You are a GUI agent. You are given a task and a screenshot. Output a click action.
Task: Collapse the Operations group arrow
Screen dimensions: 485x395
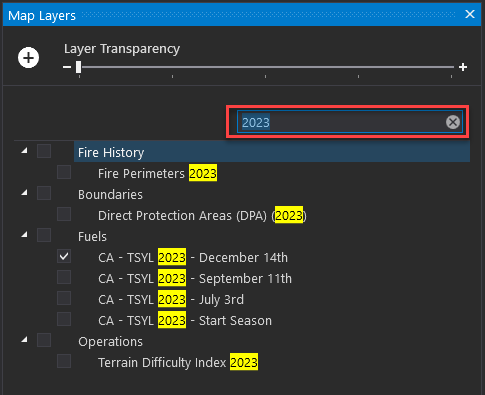pos(24,340)
